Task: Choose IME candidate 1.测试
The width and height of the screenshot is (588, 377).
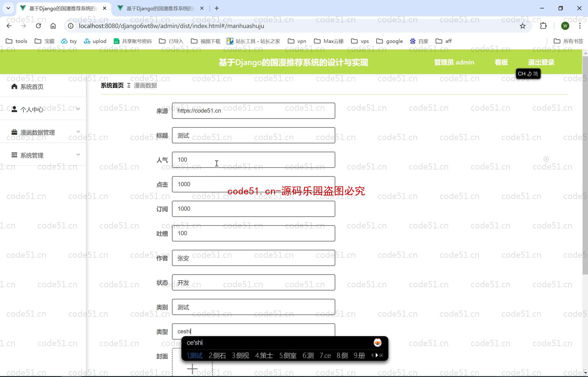Action: [x=195, y=356]
